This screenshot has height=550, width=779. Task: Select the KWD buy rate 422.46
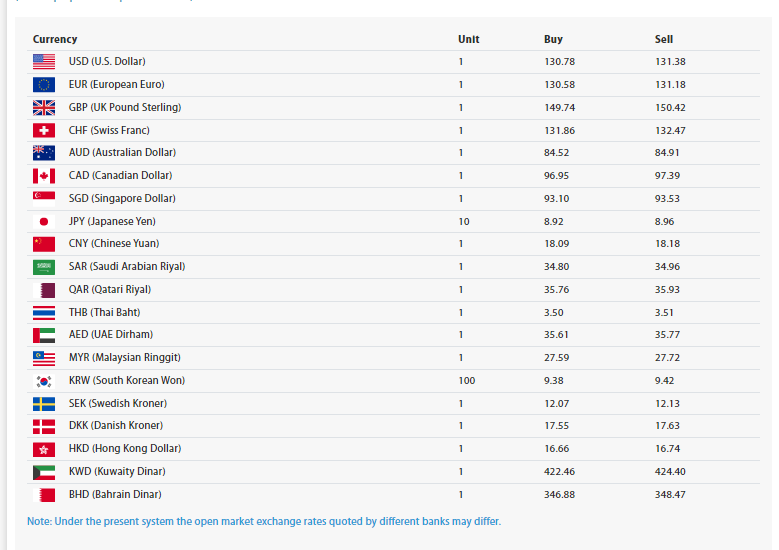pos(561,472)
